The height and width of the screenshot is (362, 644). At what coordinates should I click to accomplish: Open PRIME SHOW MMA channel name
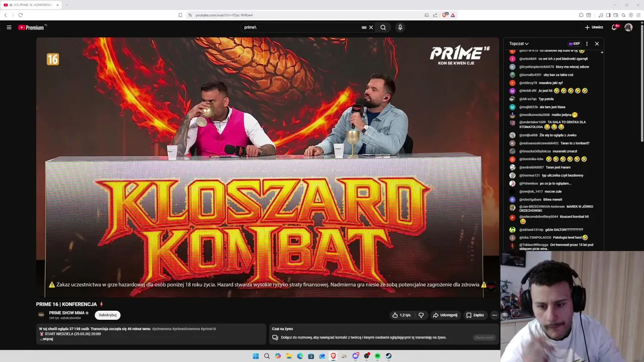[x=66, y=313]
